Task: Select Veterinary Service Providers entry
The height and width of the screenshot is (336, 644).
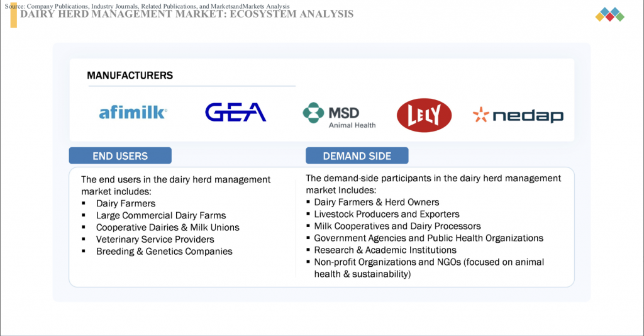Action: point(155,239)
